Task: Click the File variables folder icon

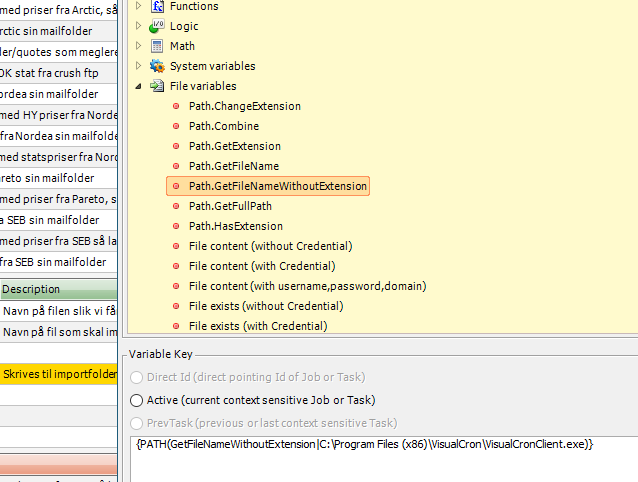Action: tap(157, 86)
